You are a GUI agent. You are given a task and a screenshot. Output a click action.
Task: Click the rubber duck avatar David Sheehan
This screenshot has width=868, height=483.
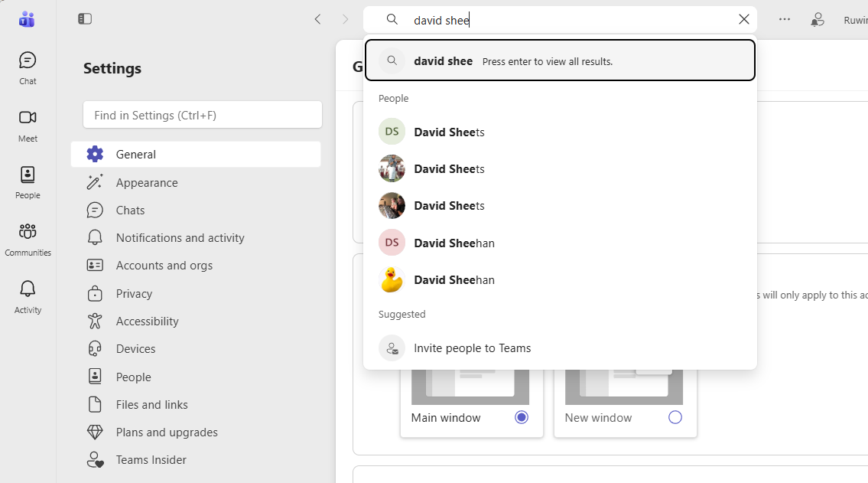coord(392,279)
